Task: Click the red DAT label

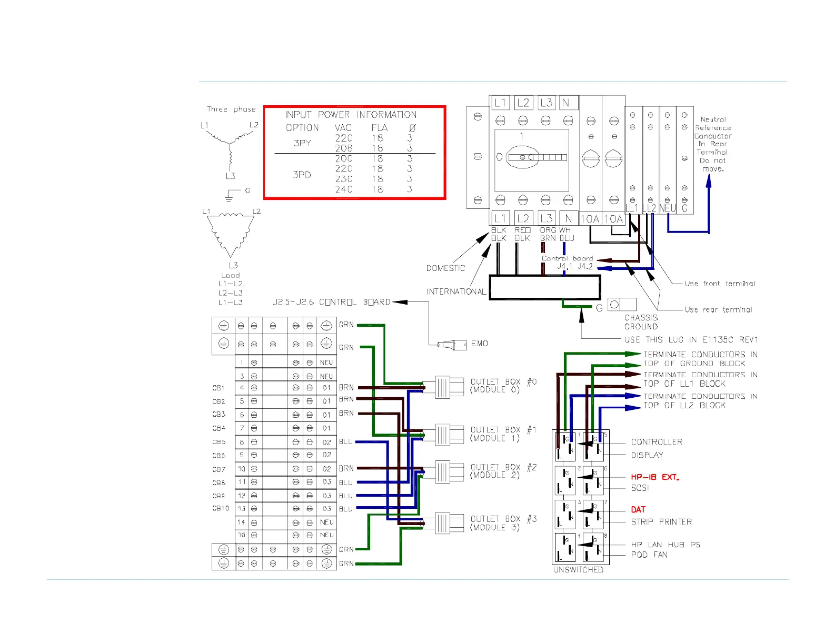Action: 638,510
